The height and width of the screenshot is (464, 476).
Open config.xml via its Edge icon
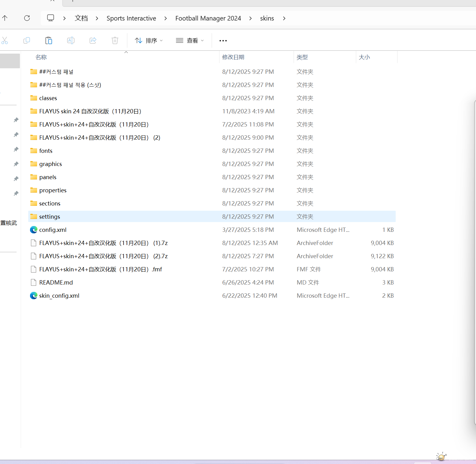[x=33, y=230]
